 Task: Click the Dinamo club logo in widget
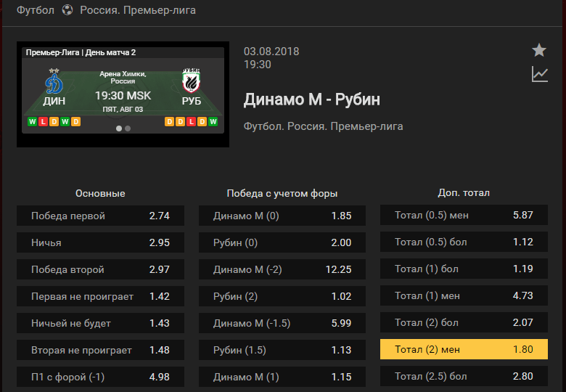click(x=54, y=81)
